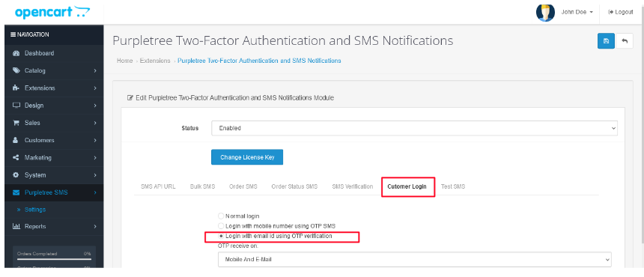The height and width of the screenshot is (277, 644).
Task: Expand the Design menu chevron
Action: tap(95, 106)
